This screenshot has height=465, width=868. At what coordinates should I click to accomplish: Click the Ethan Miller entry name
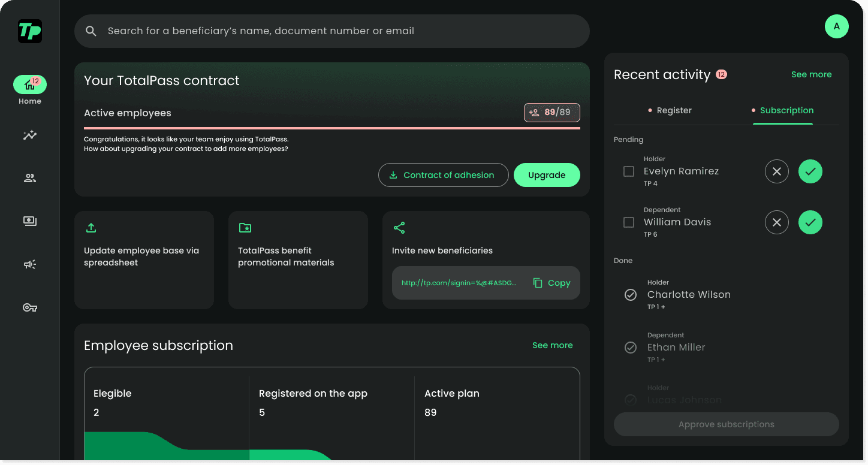click(x=676, y=348)
